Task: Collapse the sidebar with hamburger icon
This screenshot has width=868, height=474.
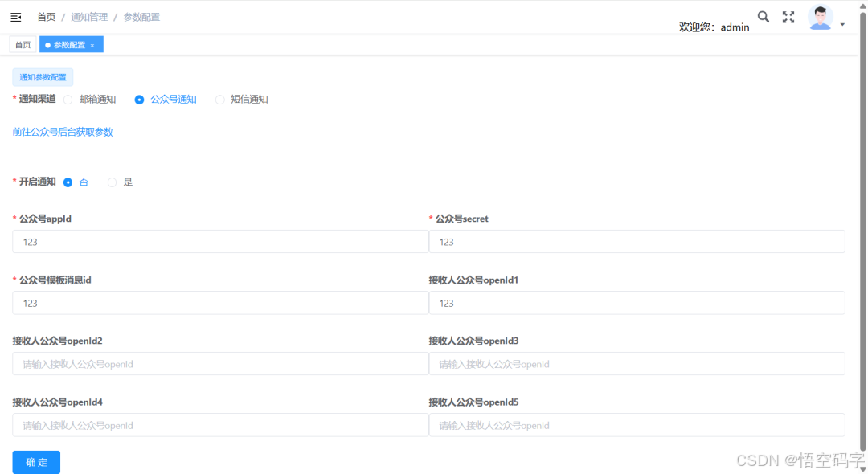Action: pyautogui.click(x=16, y=18)
